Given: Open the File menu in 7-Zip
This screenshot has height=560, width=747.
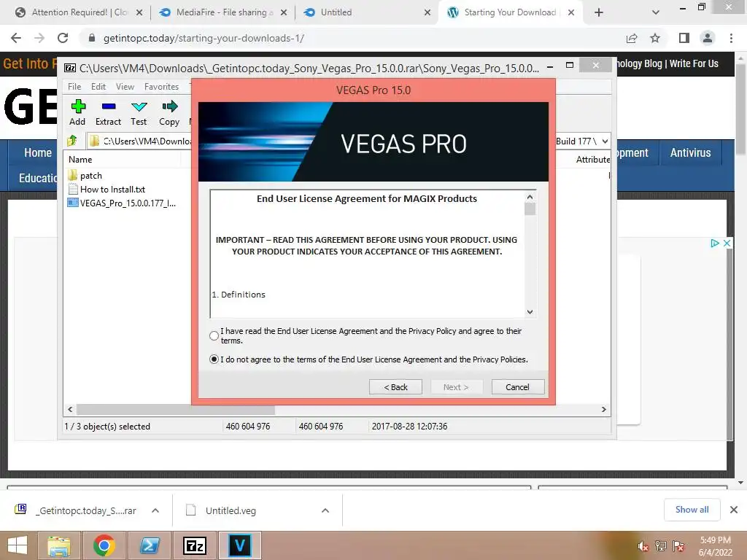Looking at the screenshot, I should tap(74, 87).
